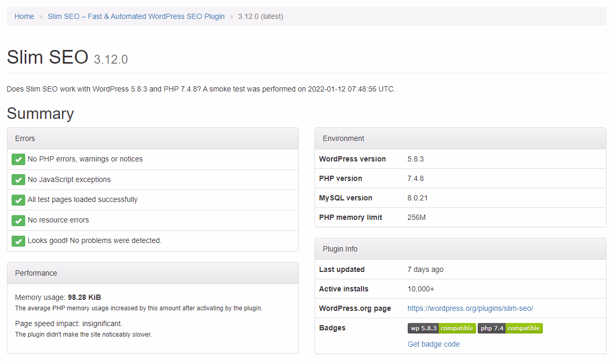This screenshot has height=364, width=616.
Task: Click the Slim SEO page title
Action: click(48, 57)
